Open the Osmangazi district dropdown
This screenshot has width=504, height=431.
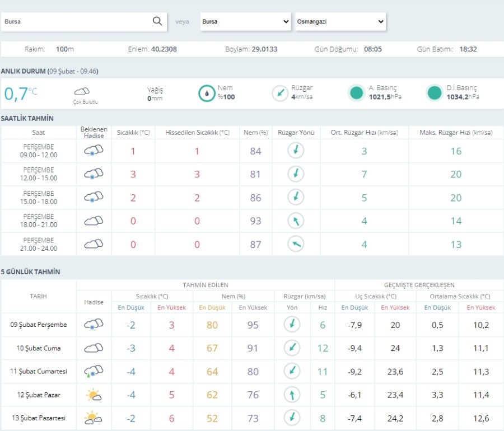[340, 22]
